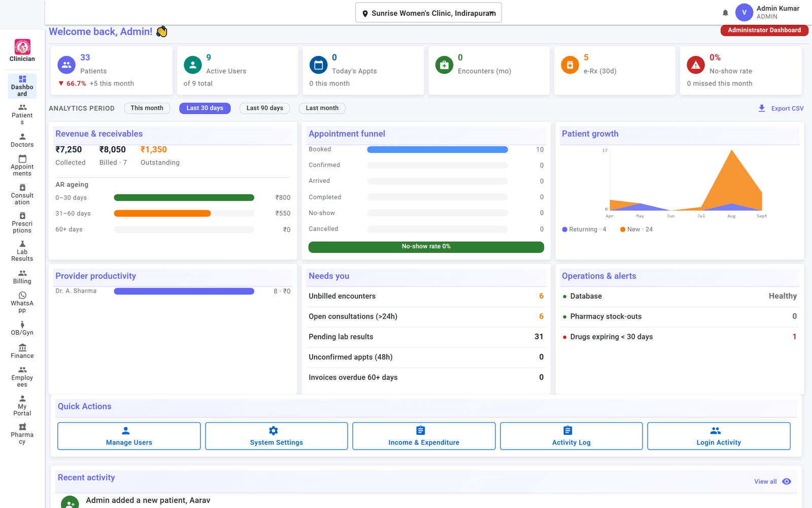Screen dimensions: 812x508
Task: Go to Doctors in sidebar
Action: point(22,141)
